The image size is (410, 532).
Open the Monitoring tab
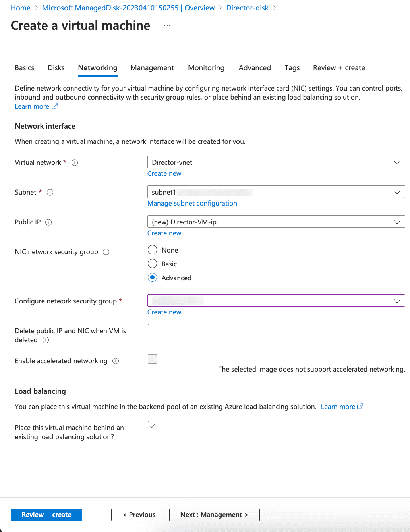pyautogui.click(x=206, y=68)
